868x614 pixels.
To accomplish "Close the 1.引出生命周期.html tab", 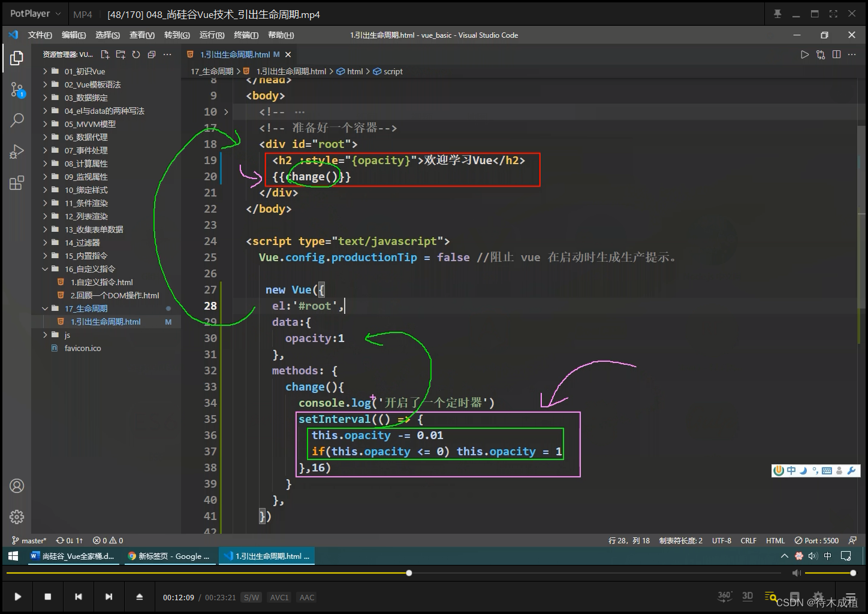I will point(288,55).
